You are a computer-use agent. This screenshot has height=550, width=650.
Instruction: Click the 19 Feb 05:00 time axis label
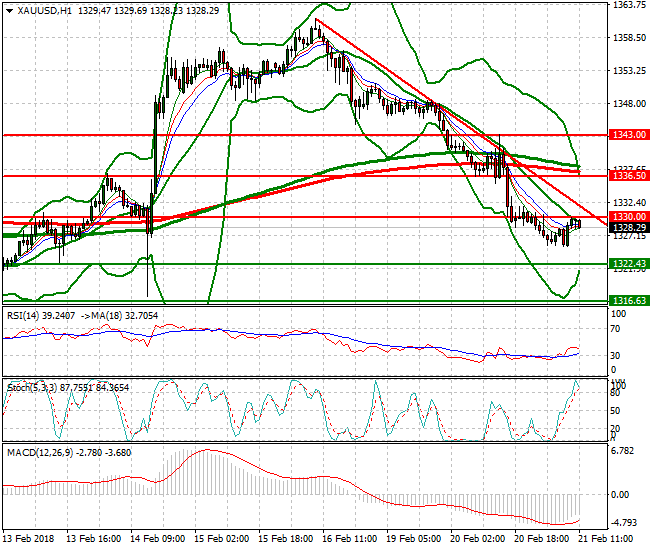point(414,539)
